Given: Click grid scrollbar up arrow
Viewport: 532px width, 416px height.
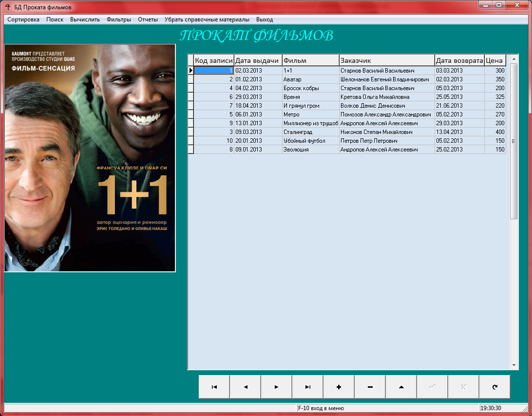Looking at the screenshot, I should tap(513, 59).
